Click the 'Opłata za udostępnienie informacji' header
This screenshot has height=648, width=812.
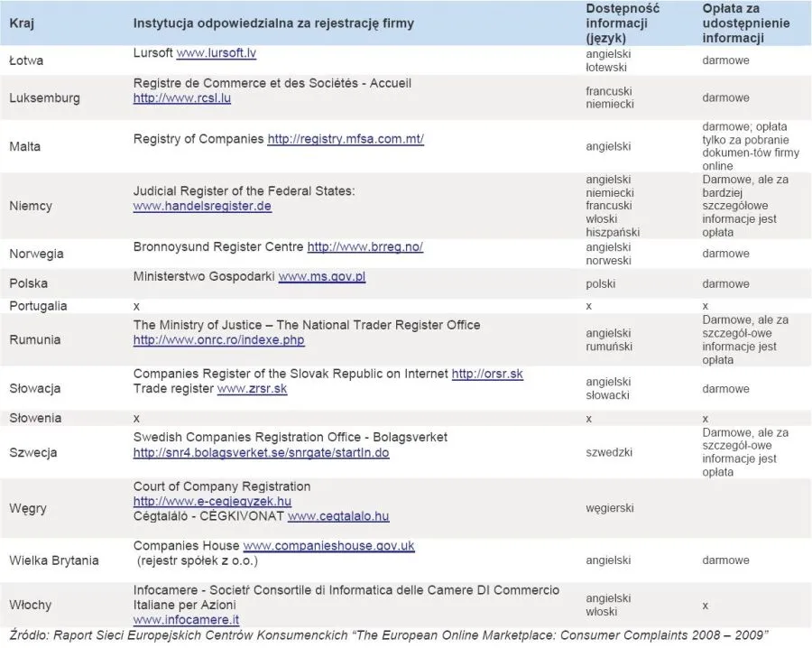[x=745, y=23]
